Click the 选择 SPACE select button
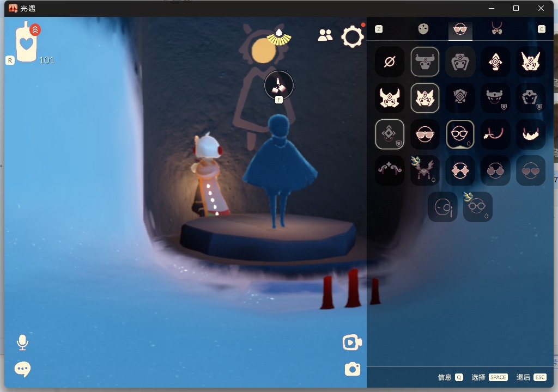558x392 pixels. pyautogui.click(x=489, y=377)
